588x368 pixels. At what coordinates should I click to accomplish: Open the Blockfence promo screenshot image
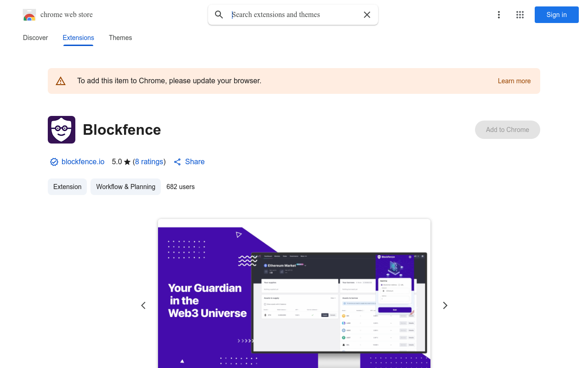point(294,293)
